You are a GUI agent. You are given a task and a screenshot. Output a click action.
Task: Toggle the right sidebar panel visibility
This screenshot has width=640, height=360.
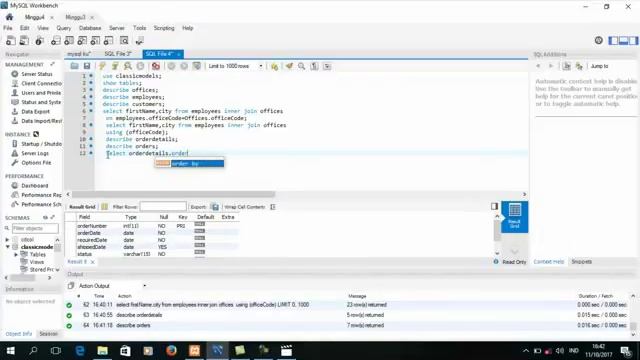coord(633,40)
